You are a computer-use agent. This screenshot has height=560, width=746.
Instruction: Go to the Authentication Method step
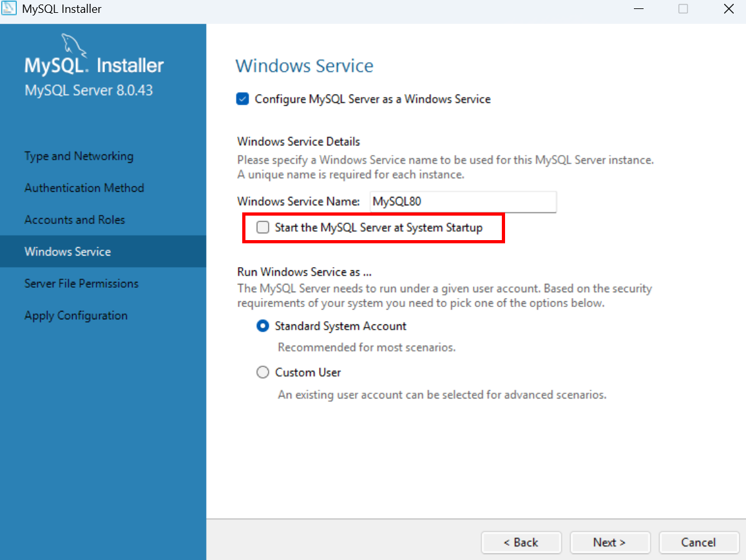84,188
